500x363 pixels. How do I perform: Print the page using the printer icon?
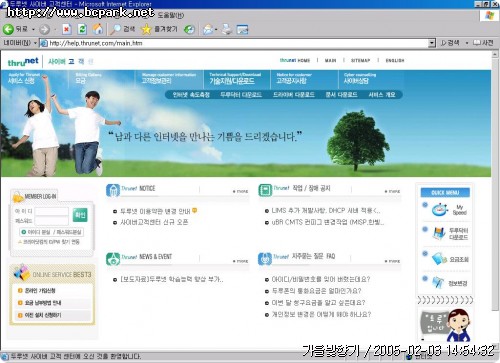227,29
